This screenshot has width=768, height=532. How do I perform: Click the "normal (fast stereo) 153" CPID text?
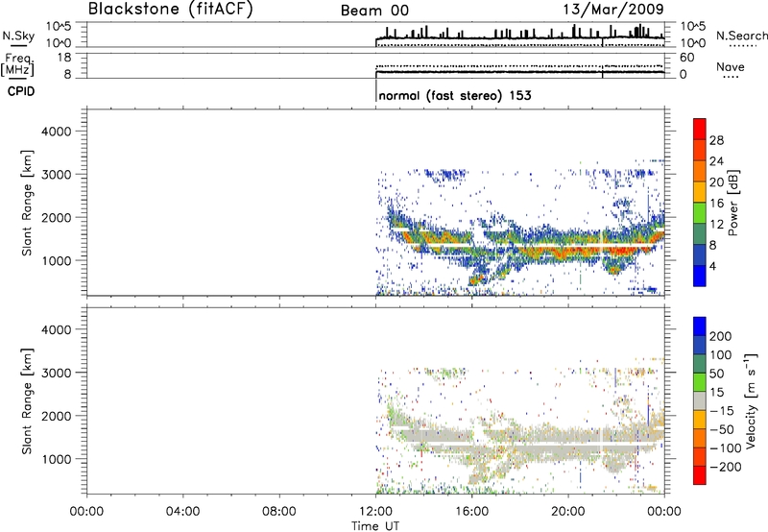pyautogui.click(x=455, y=95)
